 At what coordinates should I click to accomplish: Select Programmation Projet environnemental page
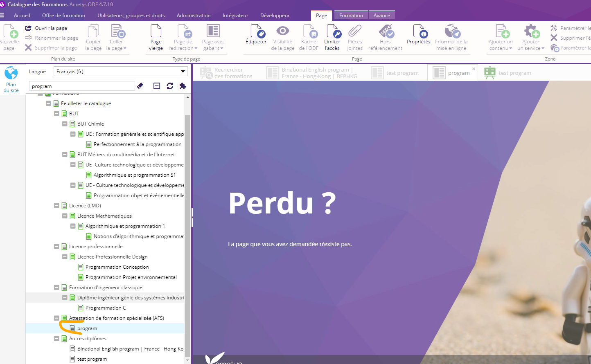(x=131, y=277)
